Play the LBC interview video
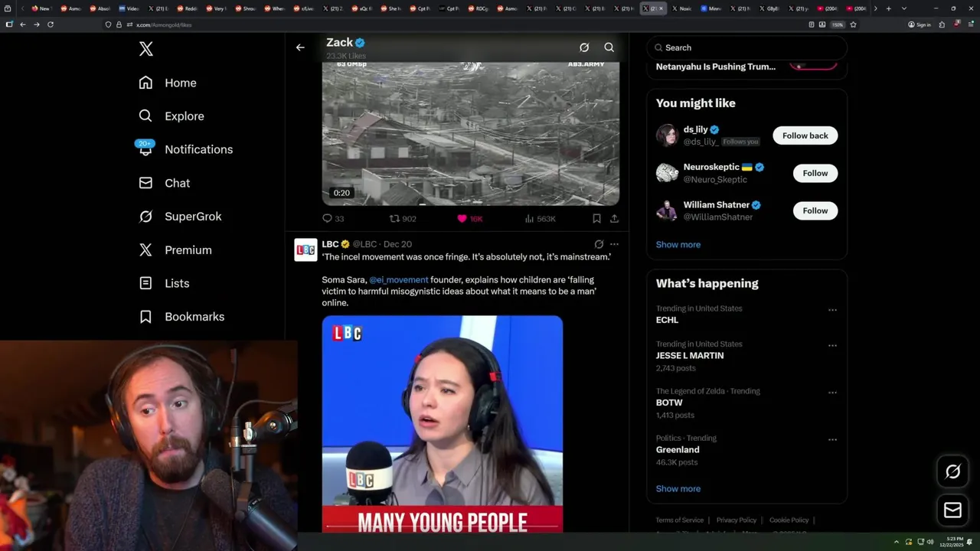The height and width of the screenshot is (551, 980). [443, 423]
